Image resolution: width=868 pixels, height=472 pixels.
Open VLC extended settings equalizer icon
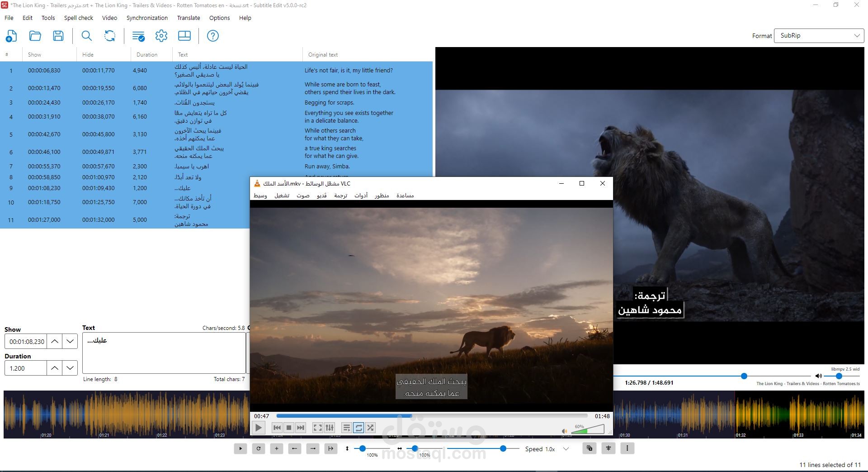click(x=330, y=428)
